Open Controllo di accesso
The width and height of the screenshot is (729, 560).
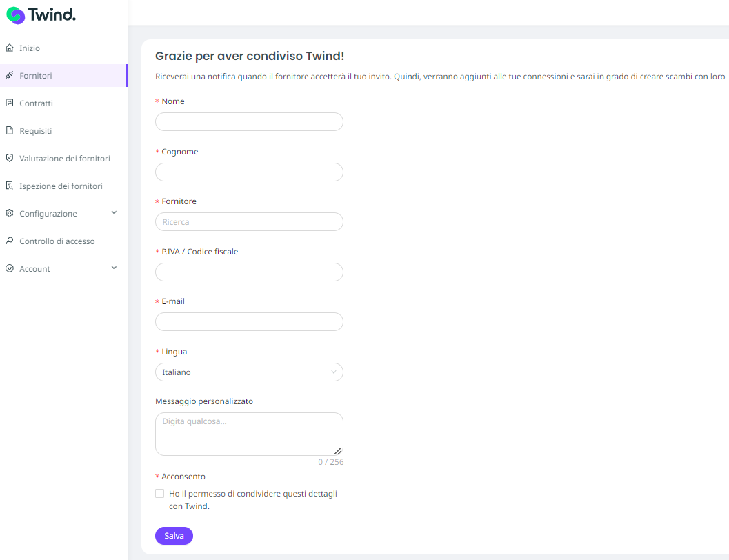coord(63,241)
